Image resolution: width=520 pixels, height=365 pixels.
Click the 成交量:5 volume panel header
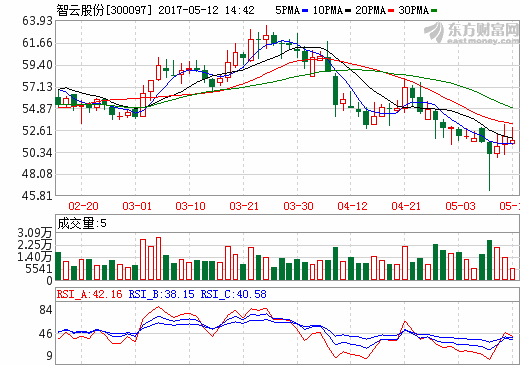(x=82, y=223)
